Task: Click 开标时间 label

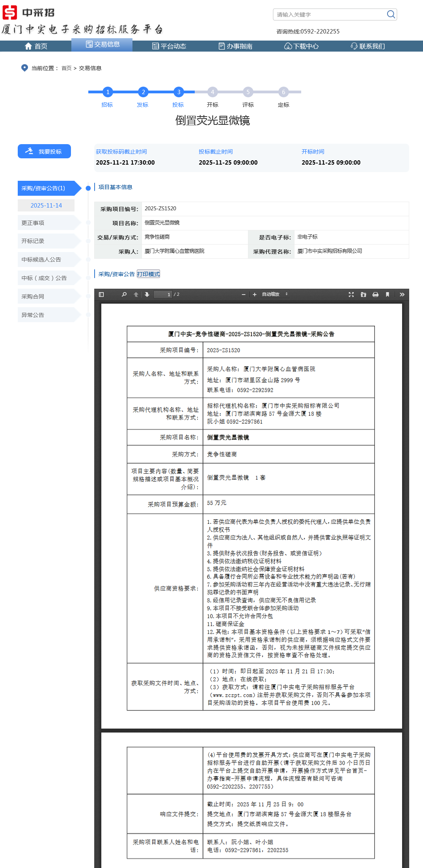Action: pyautogui.click(x=313, y=152)
